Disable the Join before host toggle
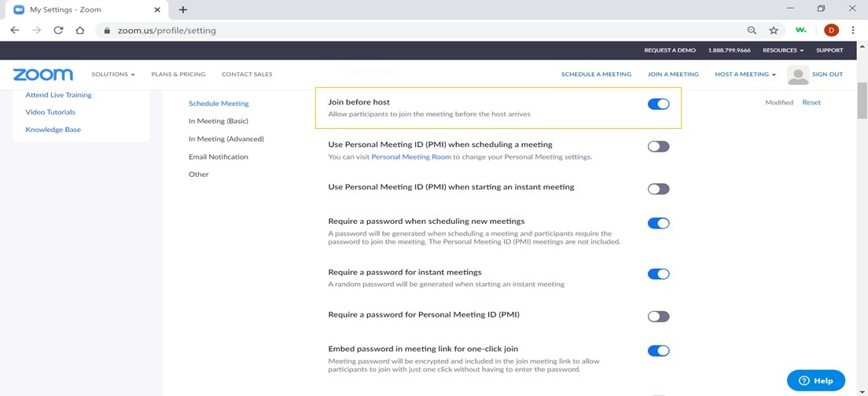This screenshot has height=396, width=868. point(658,104)
